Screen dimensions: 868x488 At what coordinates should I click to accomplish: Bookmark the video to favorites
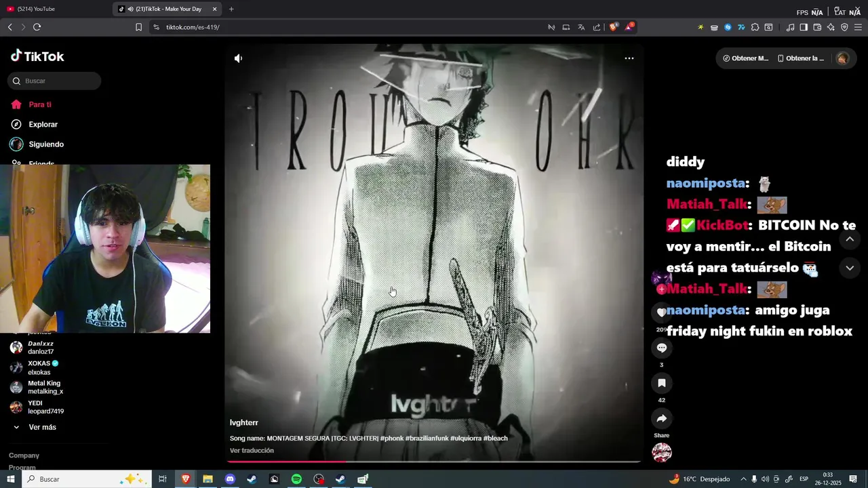[662, 383]
